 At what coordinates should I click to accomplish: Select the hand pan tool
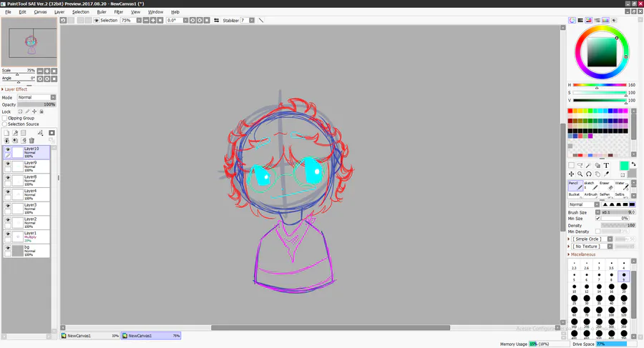click(597, 174)
